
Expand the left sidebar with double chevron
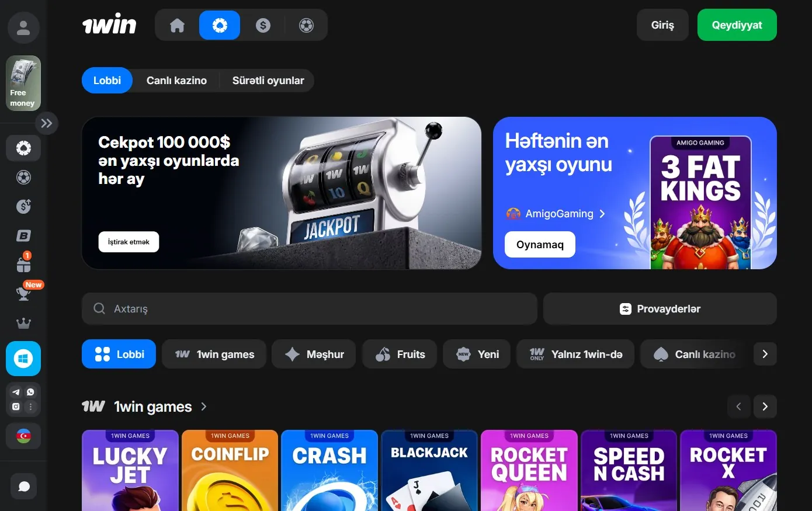click(47, 123)
